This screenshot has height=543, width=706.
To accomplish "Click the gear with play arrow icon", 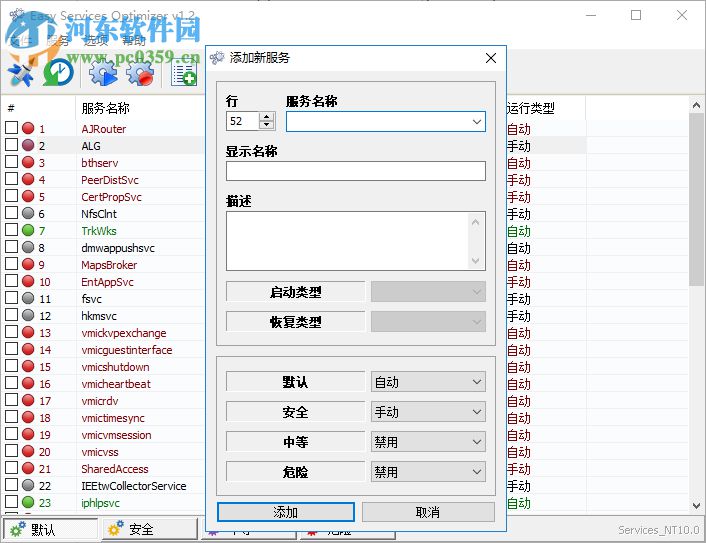I will [103, 73].
